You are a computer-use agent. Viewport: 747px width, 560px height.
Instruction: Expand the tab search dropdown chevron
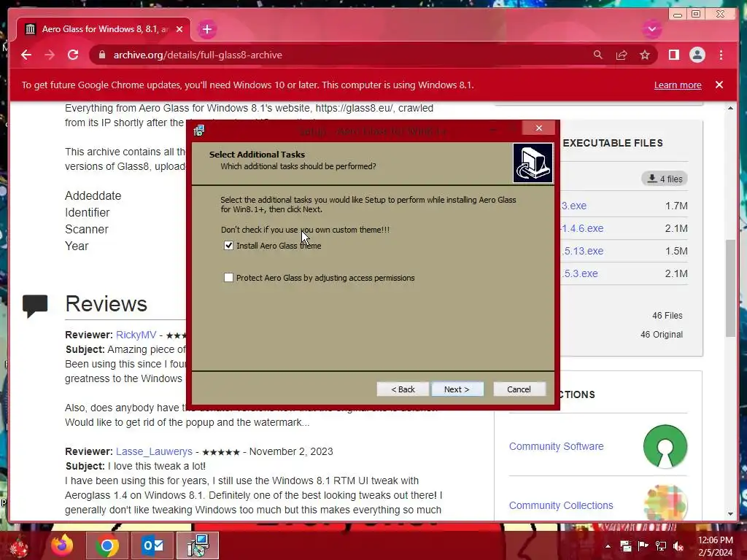click(x=651, y=29)
